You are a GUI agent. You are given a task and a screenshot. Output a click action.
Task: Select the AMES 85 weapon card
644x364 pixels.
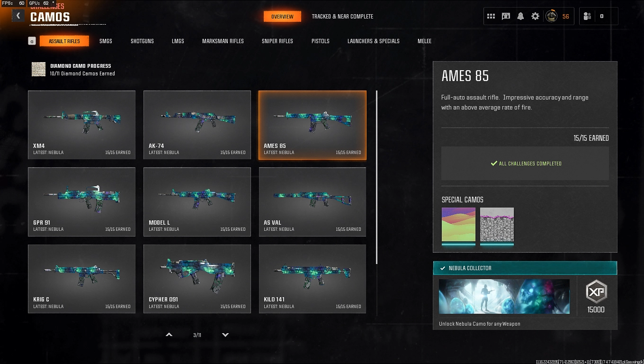pyautogui.click(x=313, y=125)
